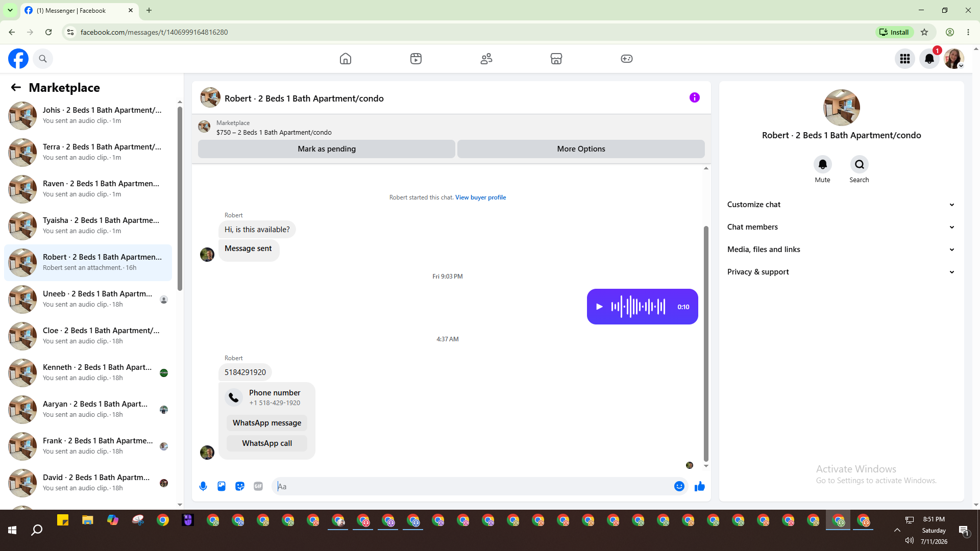Record a voice clip with microphone icon
This screenshot has height=551, width=980.
203,486
